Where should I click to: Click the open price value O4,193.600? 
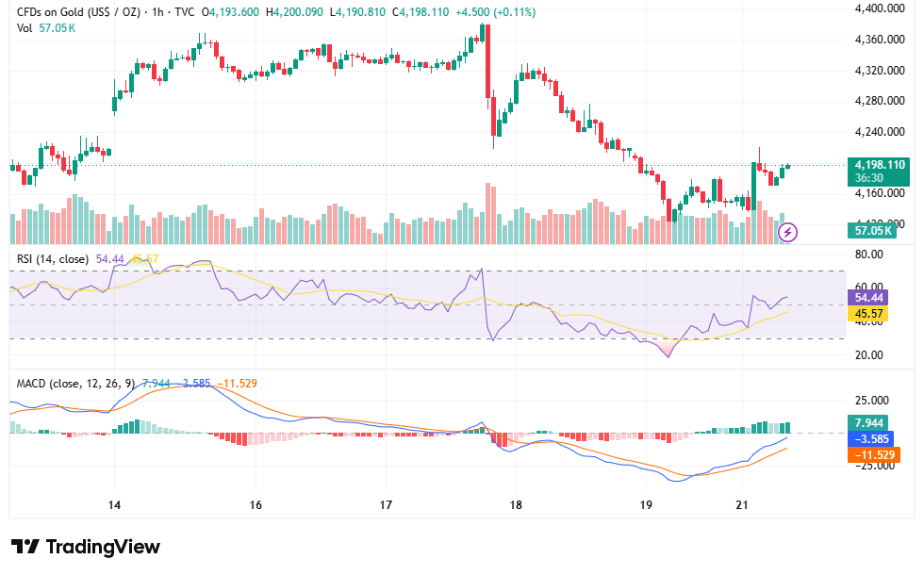coord(230,11)
